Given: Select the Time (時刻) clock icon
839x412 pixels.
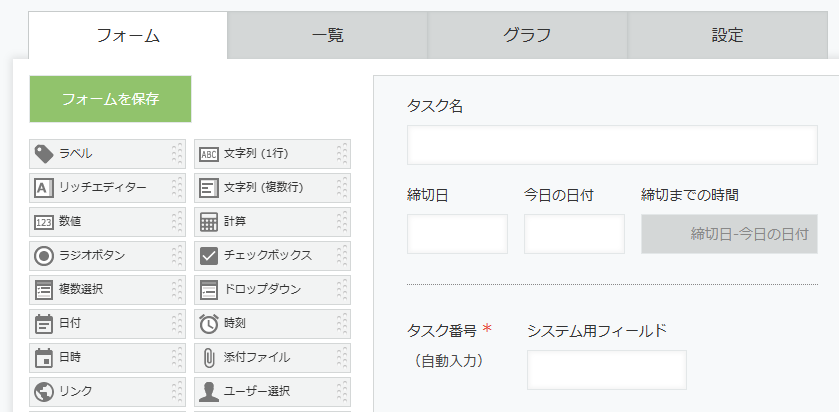Looking at the screenshot, I should pyautogui.click(x=209, y=324).
